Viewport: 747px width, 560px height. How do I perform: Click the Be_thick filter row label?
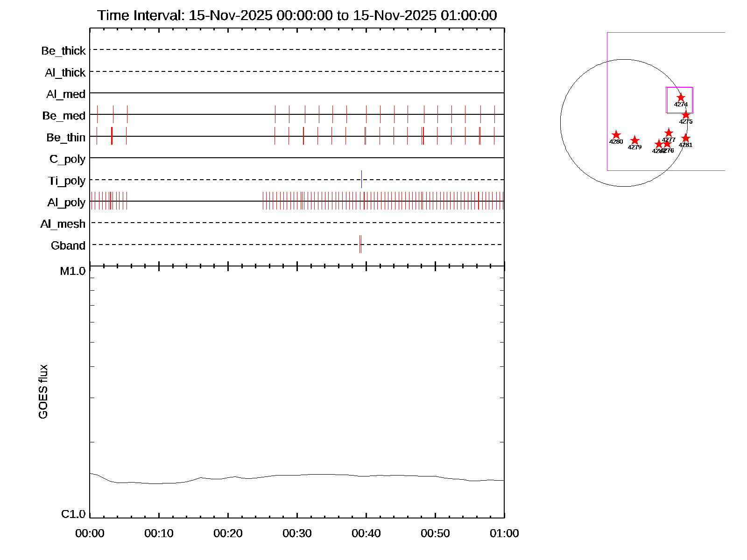click(x=63, y=50)
